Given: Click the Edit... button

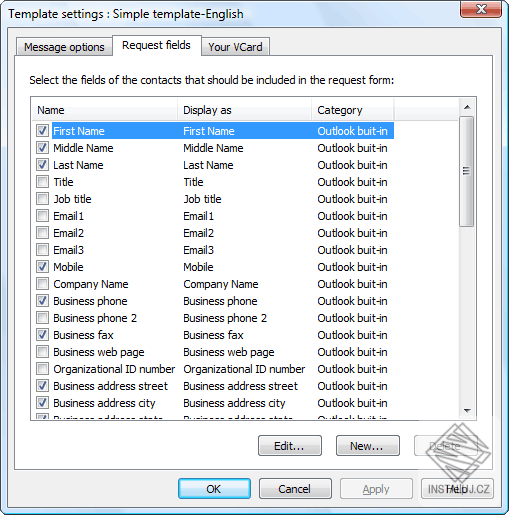Looking at the screenshot, I should [x=290, y=446].
